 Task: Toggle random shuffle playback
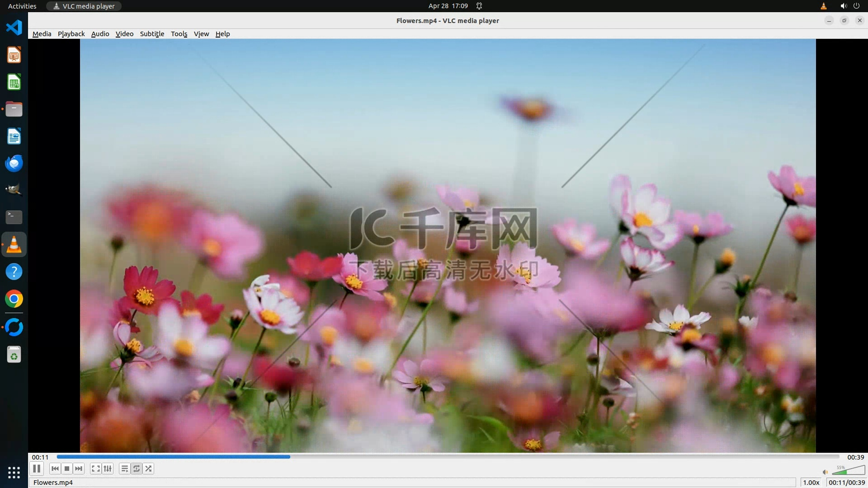(x=148, y=469)
